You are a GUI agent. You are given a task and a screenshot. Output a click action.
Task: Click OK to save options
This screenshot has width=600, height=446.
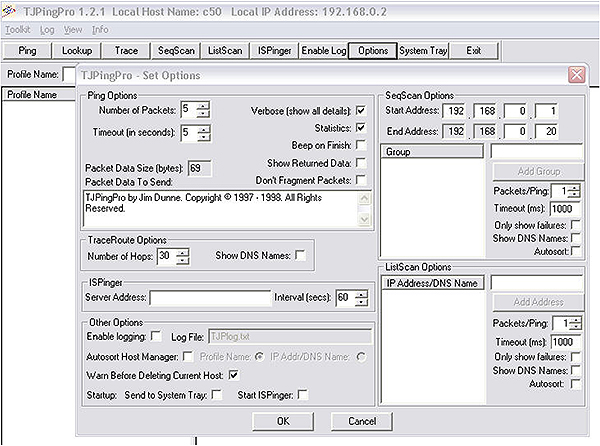pyautogui.click(x=283, y=421)
